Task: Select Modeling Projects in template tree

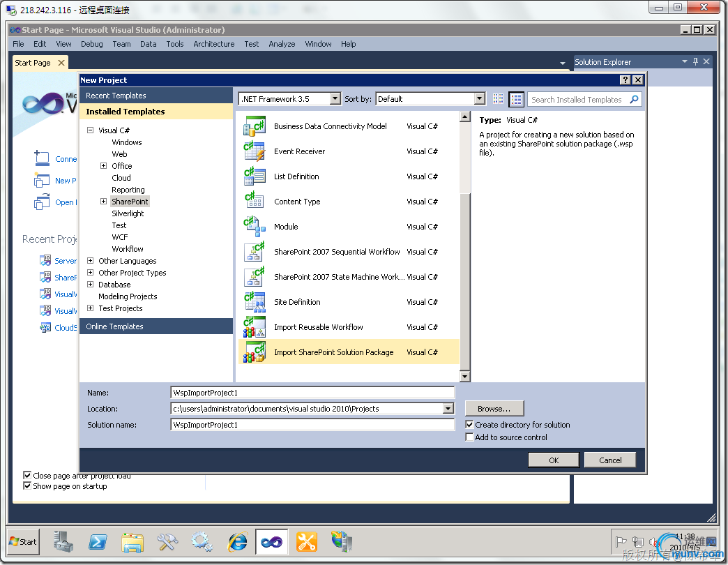Action: pyautogui.click(x=128, y=296)
